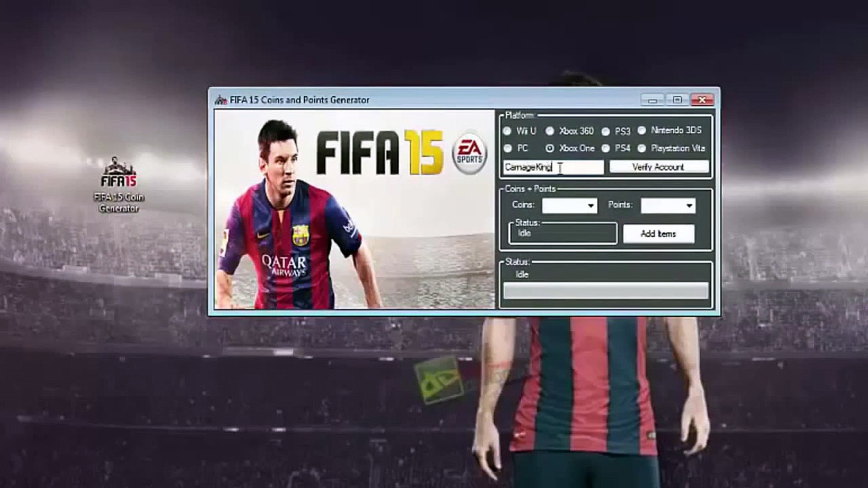Maximize the generator window
868x488 pixels.
tap(677, 100)
